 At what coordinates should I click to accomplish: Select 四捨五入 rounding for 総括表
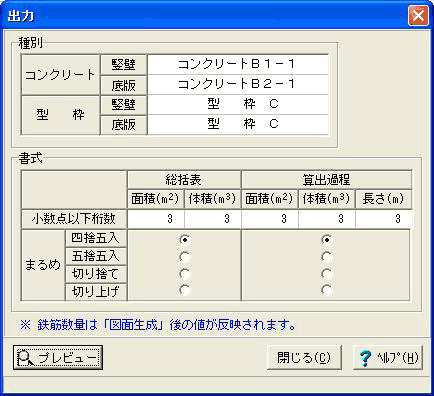185,239
